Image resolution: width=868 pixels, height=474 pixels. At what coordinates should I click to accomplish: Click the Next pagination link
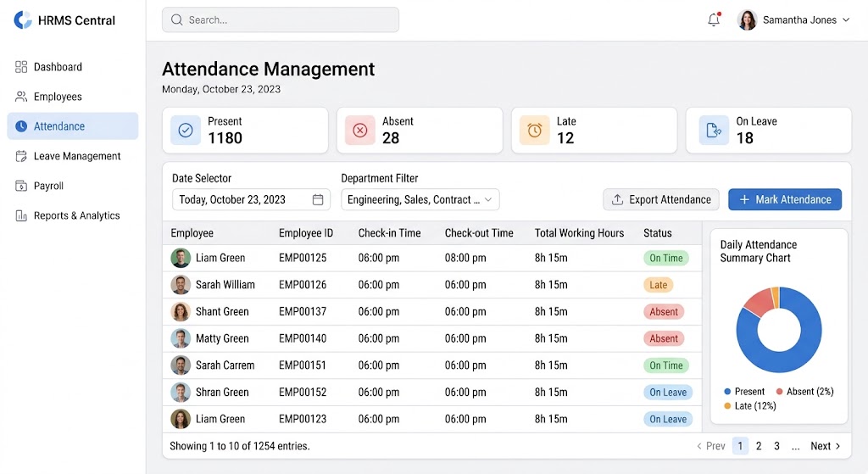[x=826, y=446]
